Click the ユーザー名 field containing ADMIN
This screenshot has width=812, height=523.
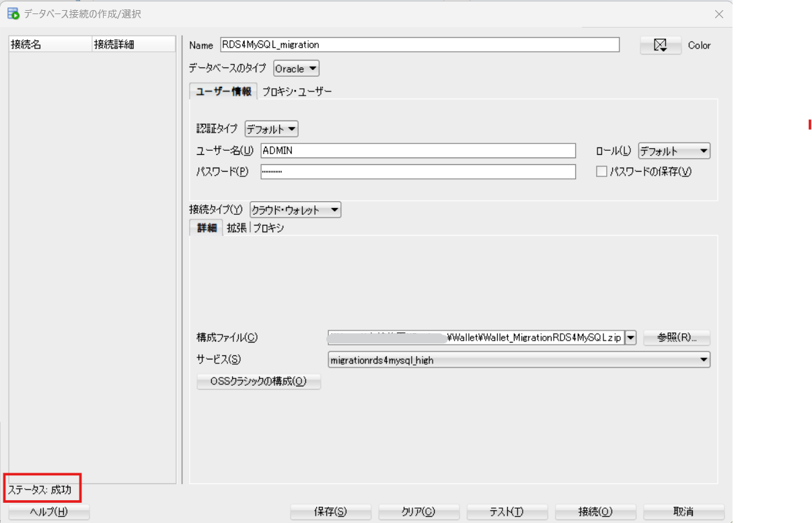(x=418, y=150)
